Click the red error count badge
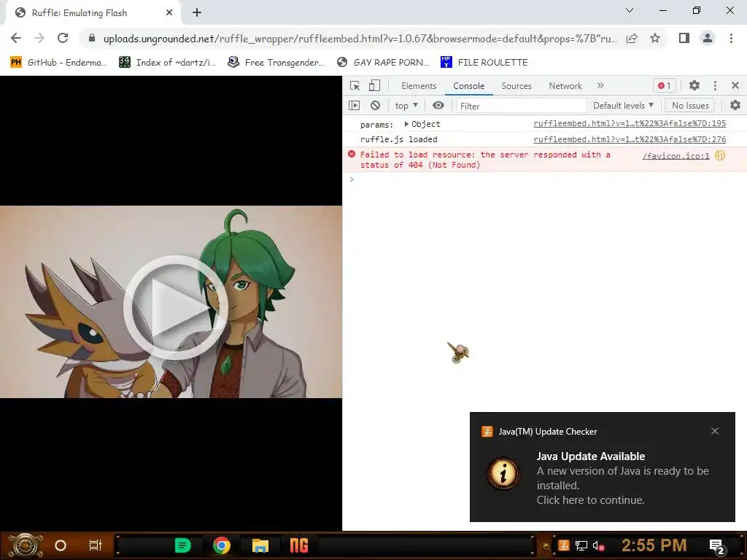Screen dimensions: 747x560 (664, 86)
